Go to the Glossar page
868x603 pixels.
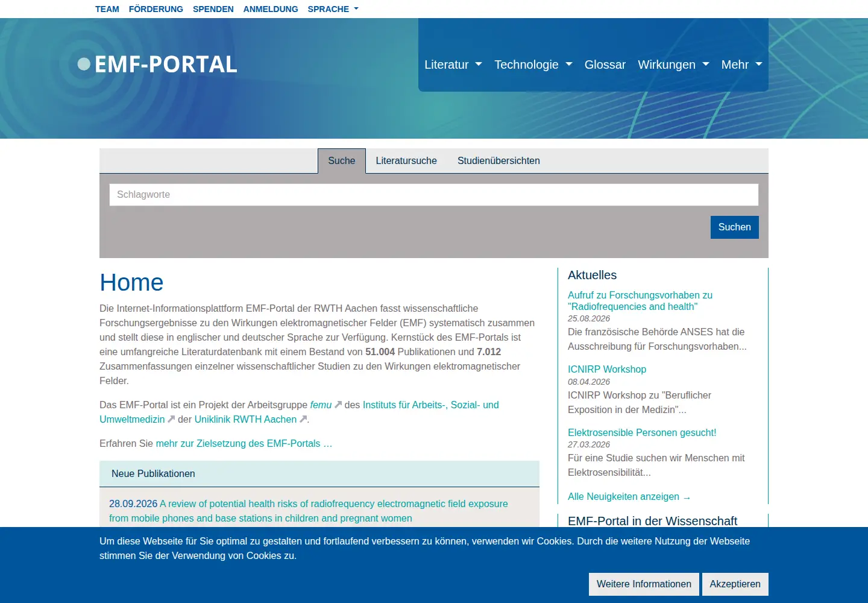click(x=605, y=65)
